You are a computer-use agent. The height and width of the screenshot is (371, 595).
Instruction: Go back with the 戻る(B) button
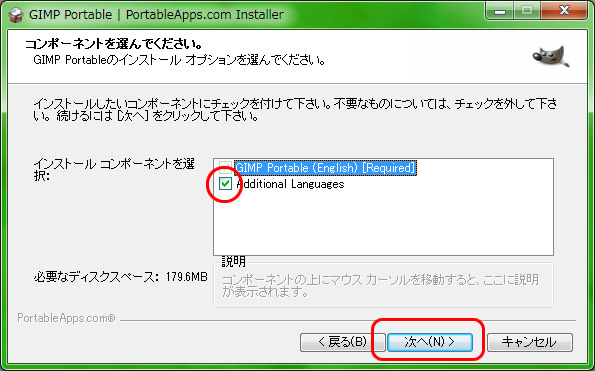pos(343,342)
